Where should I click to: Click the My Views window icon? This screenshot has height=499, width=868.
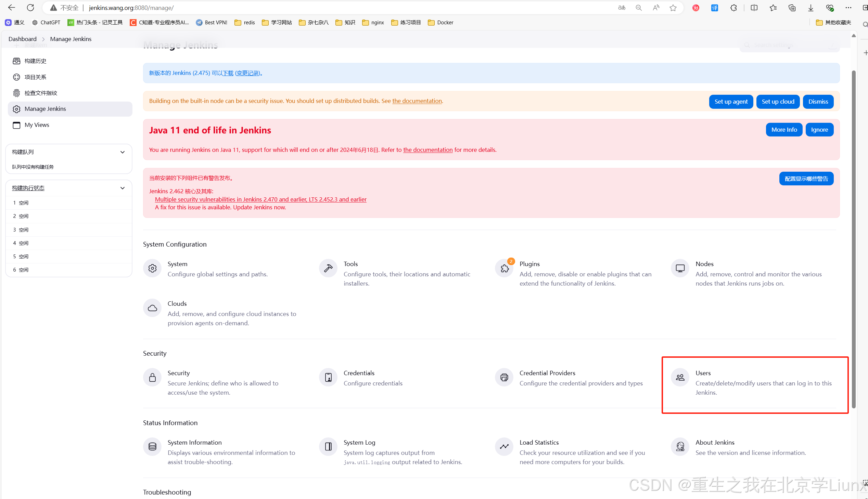click(16, 125)
